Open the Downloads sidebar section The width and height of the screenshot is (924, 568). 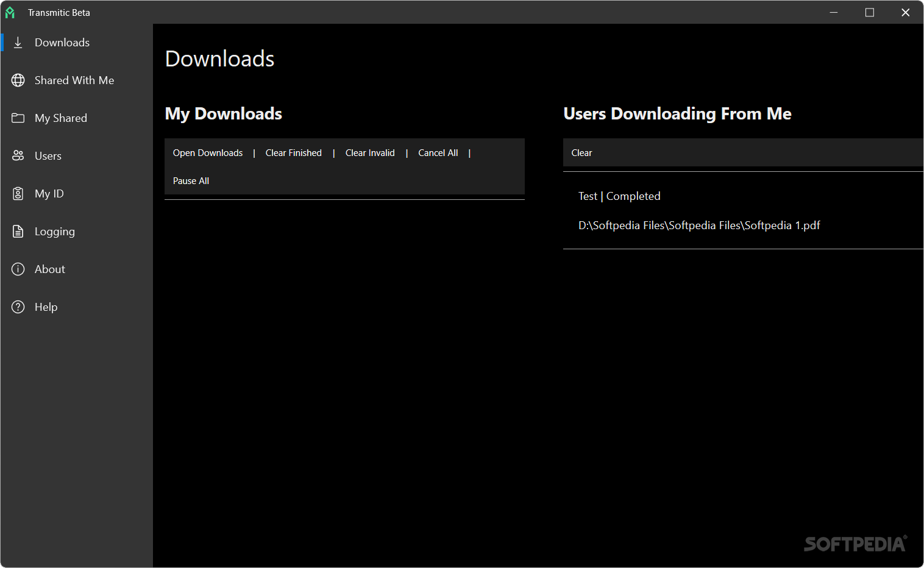pos(76,43)
